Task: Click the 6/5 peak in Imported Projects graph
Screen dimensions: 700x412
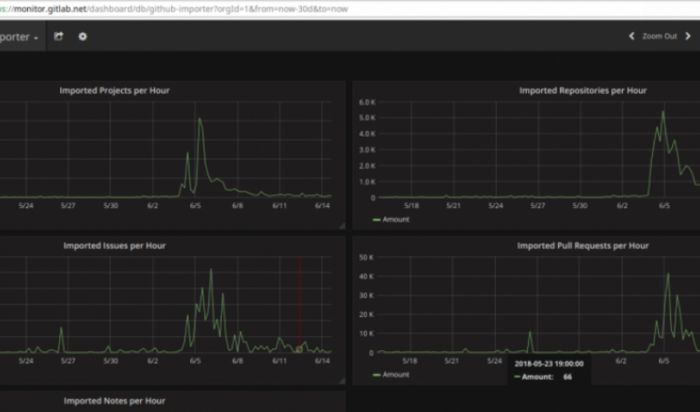Action: pos(200,119)
